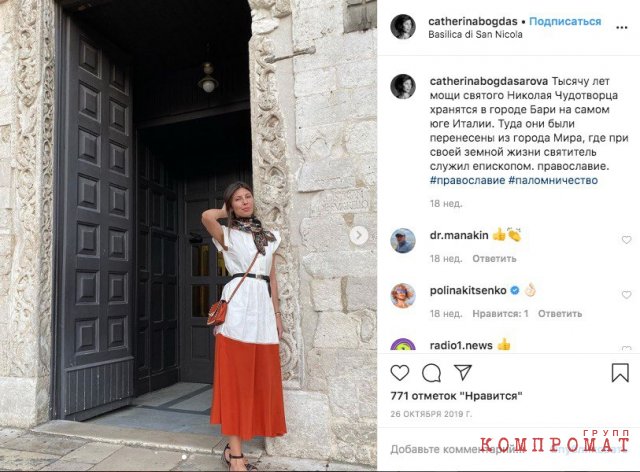Open comment bubble icon under post
The width and height of the screenshot is (640, 472).
coord(431,373)
